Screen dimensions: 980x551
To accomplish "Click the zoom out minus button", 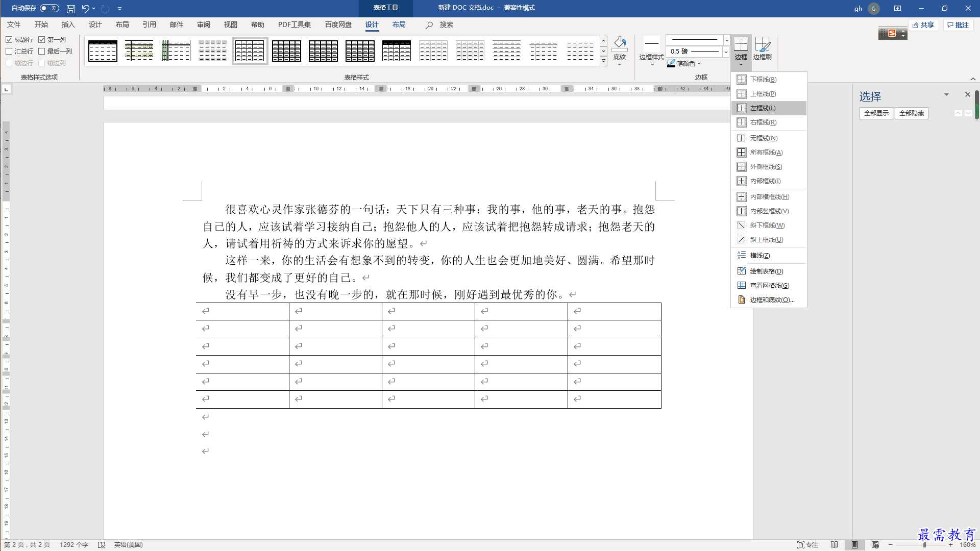I will (x=890, y=545).
